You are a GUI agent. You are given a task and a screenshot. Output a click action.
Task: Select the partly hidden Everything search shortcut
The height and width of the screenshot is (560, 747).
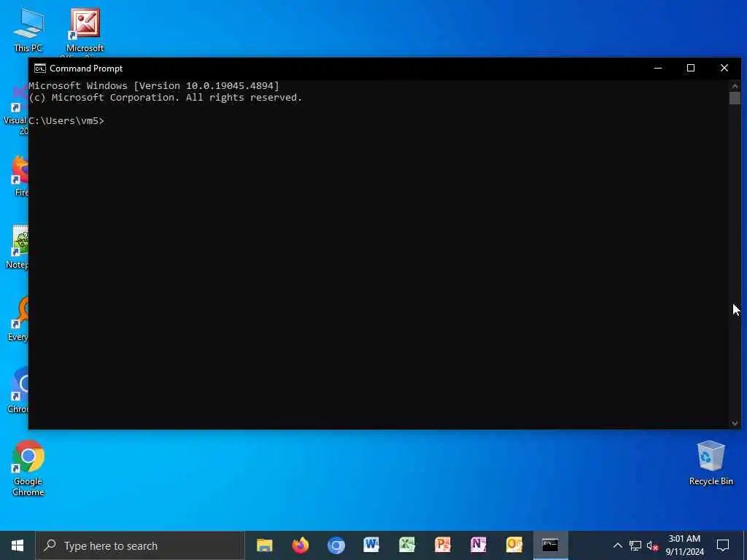[19, 319]
